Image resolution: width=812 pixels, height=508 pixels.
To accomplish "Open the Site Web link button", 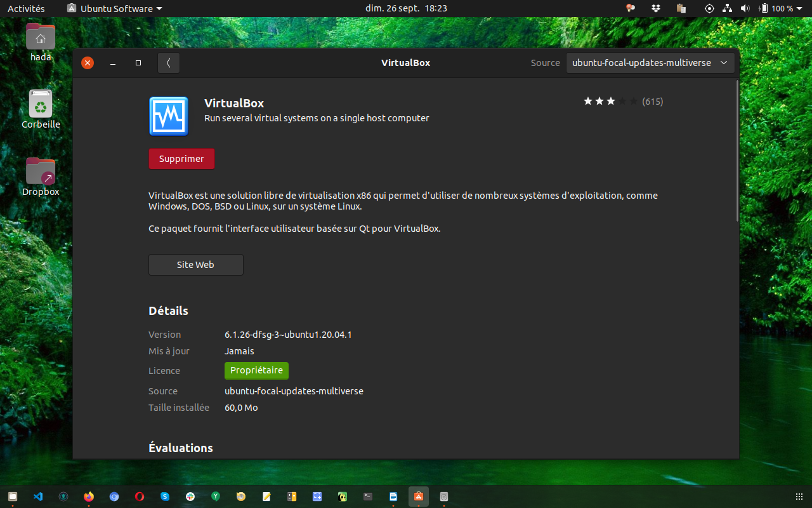I will pyautogui.click(x=195, y=265).
